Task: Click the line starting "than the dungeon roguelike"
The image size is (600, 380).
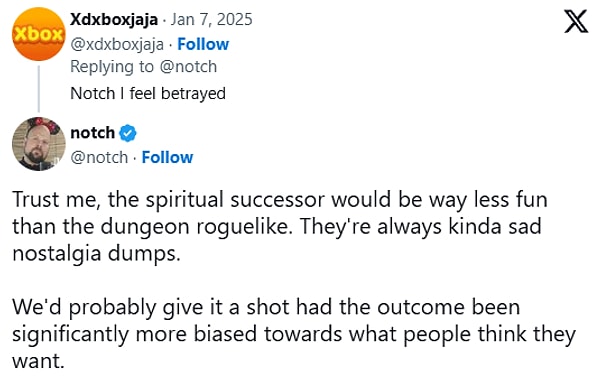Action: coord(277,227)
